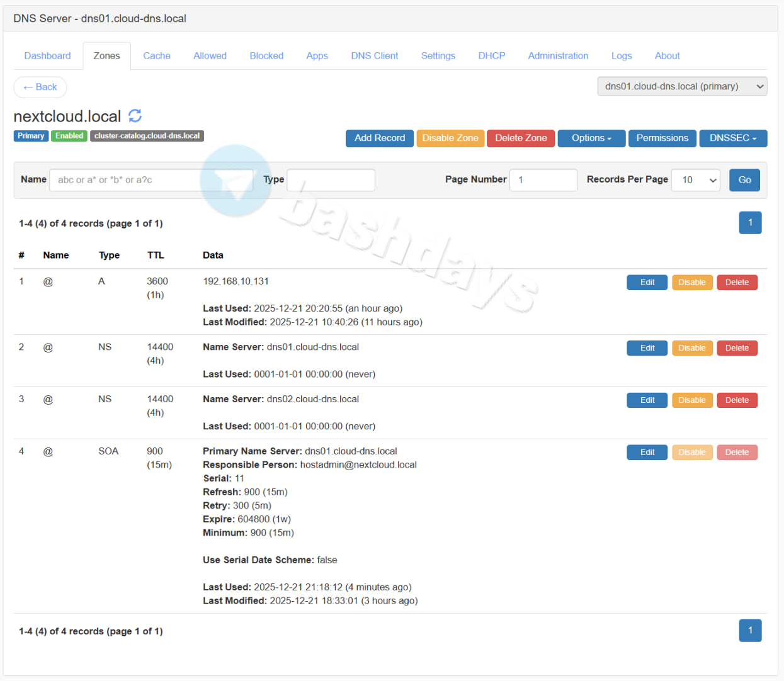The height and width of the screenshot is (681, 784).
Task: Select page 1 in the bottom pagination
Action: [749, 630]
